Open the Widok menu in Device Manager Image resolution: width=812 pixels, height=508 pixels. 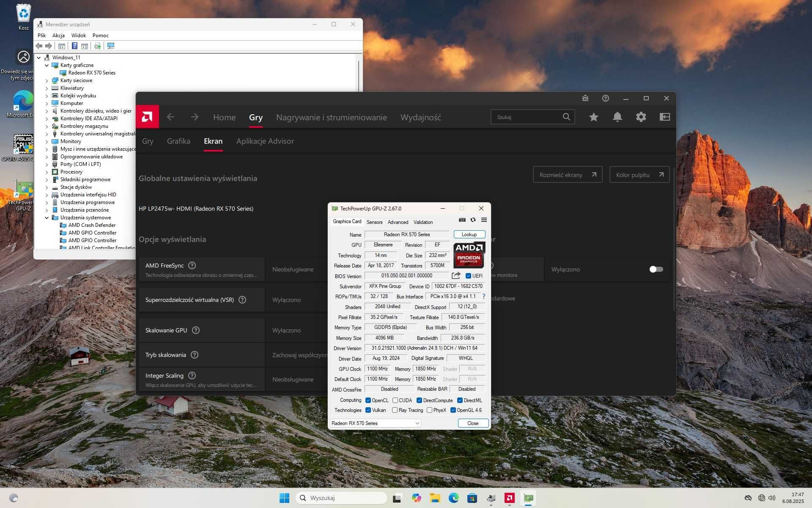78,36
